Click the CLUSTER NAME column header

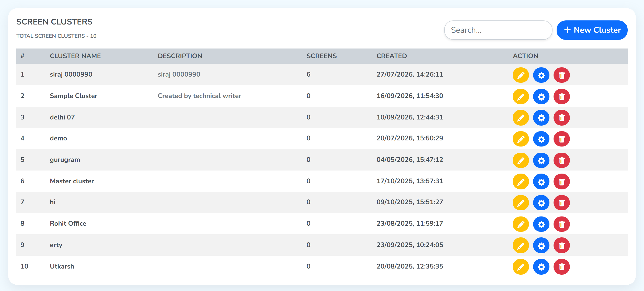75,56
